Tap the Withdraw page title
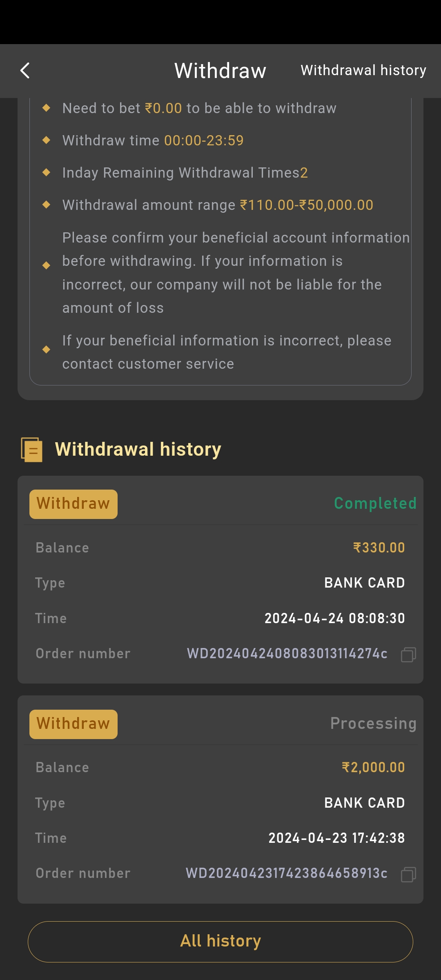441x980 pixels. [x=220, y=71]
